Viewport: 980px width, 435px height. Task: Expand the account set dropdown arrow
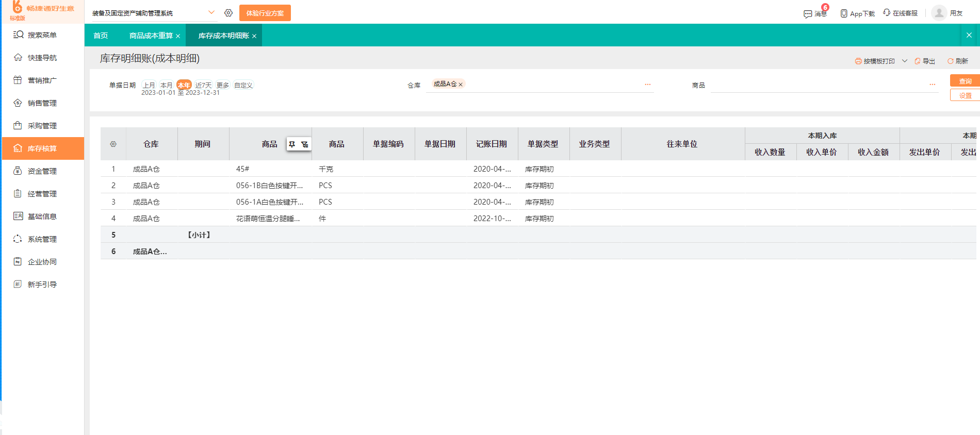pyautogui.click(x=211, y=12)
